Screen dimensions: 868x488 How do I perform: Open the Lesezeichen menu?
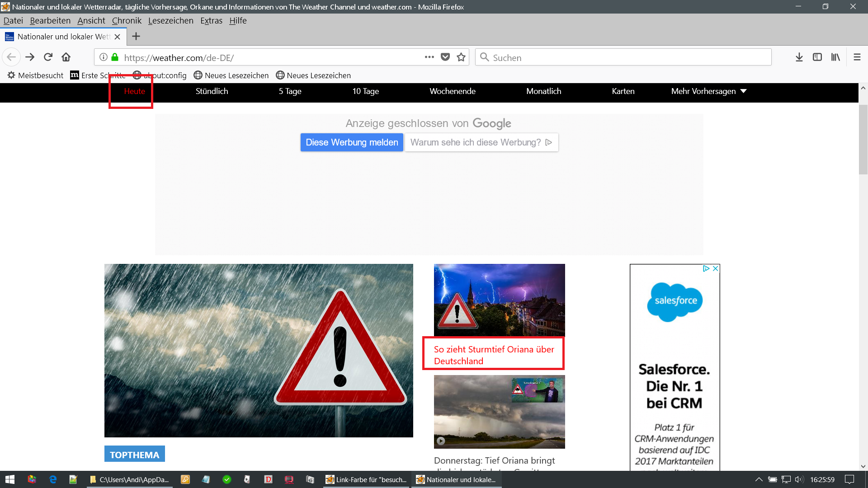(x=170, y=21)
